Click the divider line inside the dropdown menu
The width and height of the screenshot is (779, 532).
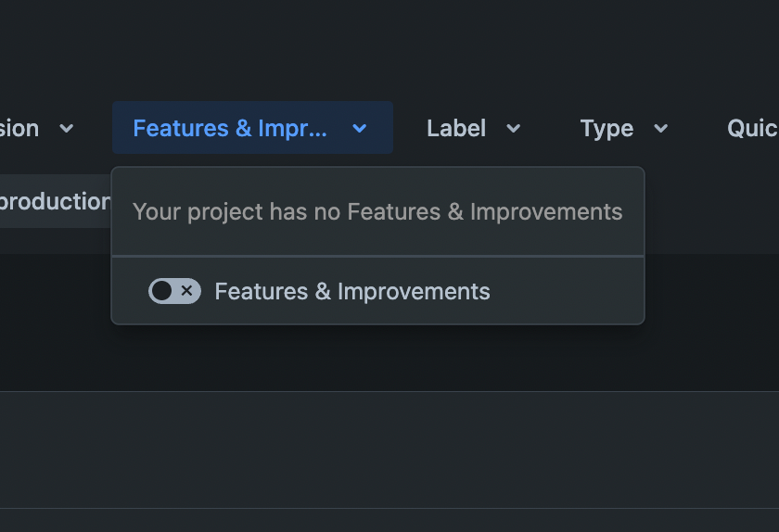(377, 256)
